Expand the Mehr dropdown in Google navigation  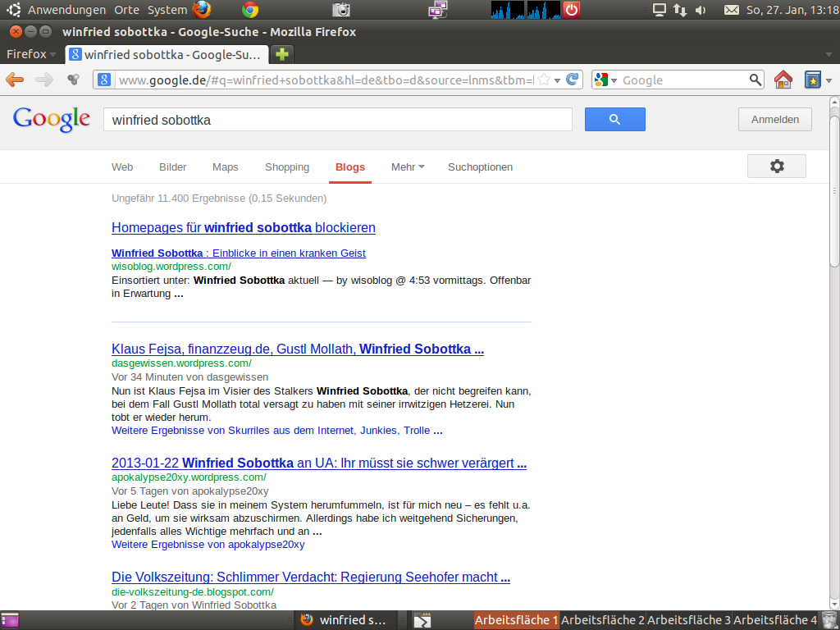pyautogui.click(x=408, y=167)
